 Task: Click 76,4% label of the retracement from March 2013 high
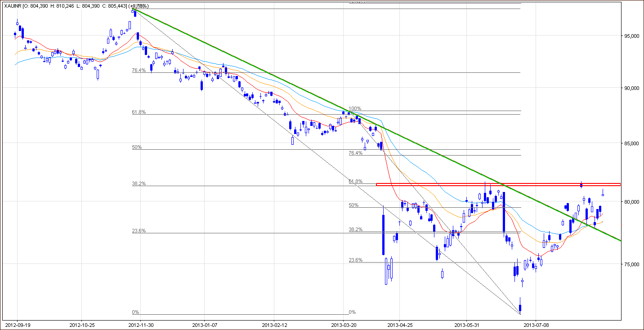point(355,153)
